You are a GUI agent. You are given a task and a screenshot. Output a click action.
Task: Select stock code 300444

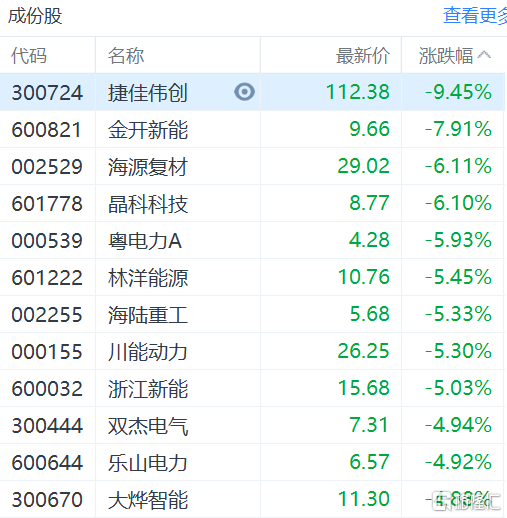47,425
